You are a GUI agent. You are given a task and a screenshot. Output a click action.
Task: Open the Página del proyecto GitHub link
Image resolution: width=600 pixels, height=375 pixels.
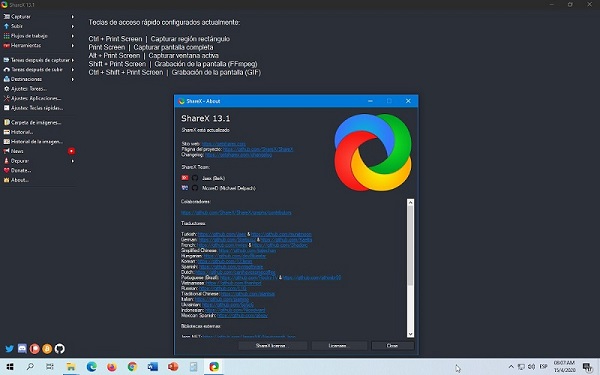tap(258, 149)
